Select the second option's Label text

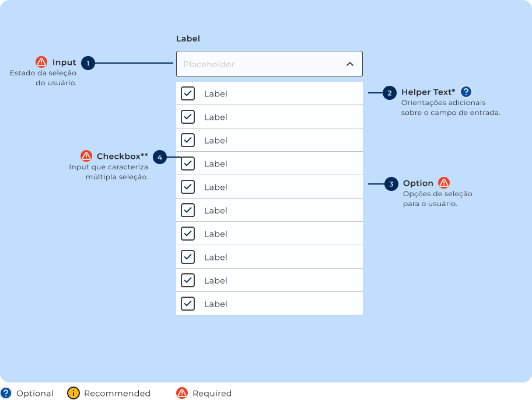coord(215,117)
